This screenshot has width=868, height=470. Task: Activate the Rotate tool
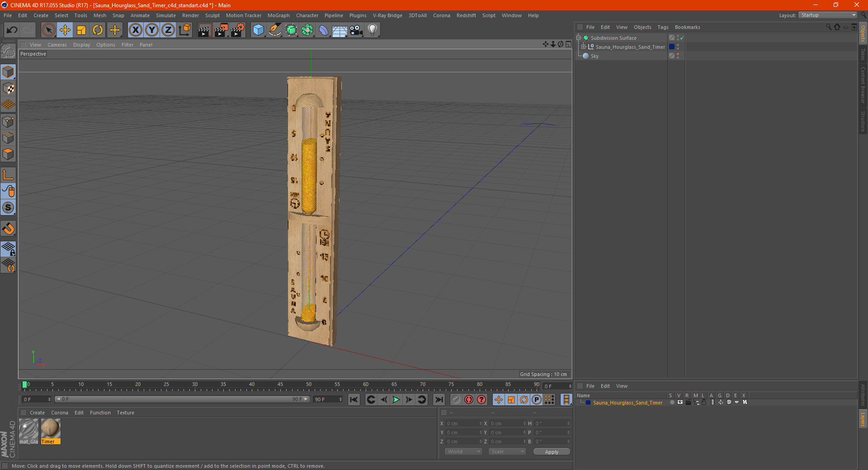pyautogui.click(x=98, y=30)
